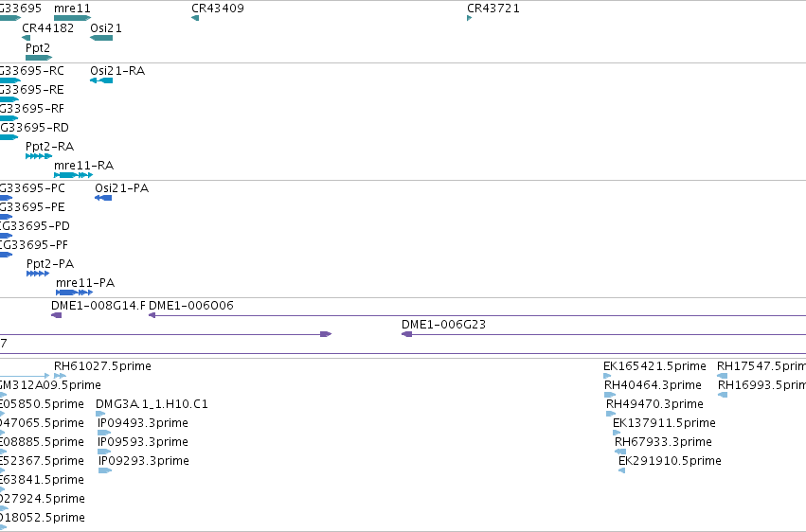
Task: Open the '27924.5prime' EST label
Action: [43, 499]
